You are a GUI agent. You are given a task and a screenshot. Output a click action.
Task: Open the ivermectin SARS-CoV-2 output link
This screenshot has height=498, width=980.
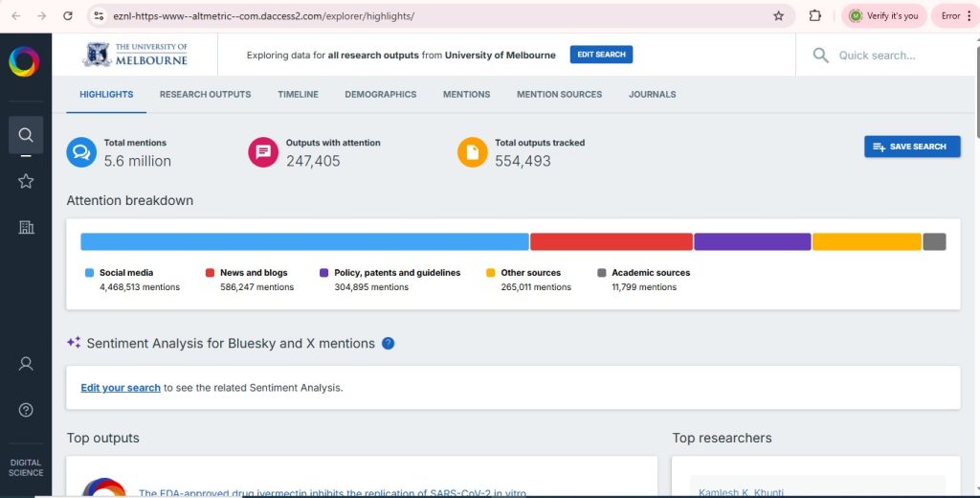[x=332, y=493]
